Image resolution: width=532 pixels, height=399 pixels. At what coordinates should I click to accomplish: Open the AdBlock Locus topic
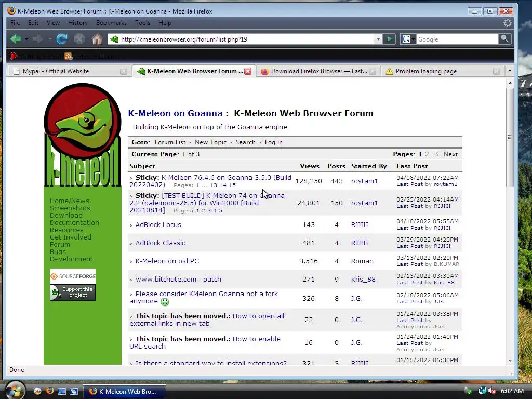[158, 224]
